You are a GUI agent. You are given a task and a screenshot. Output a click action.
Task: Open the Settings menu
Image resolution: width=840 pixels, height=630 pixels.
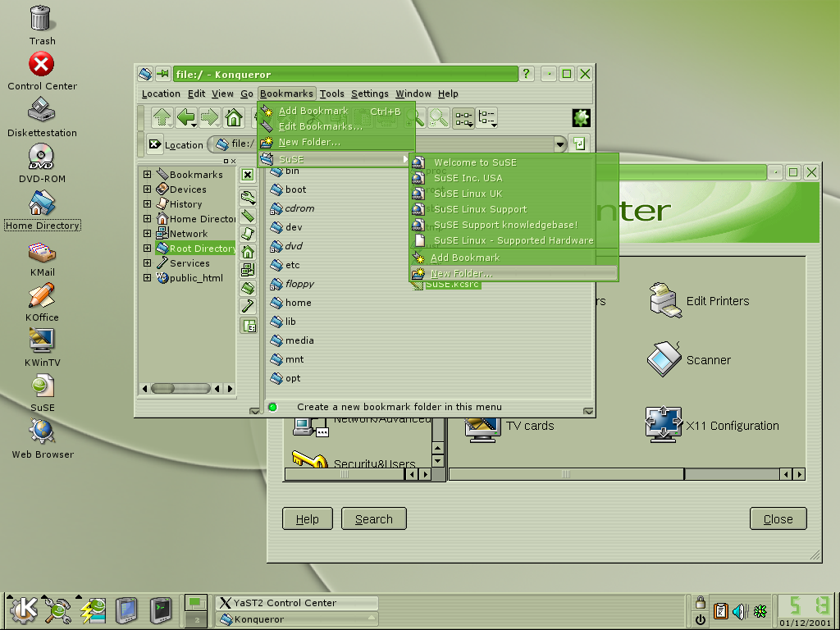point(370,94)
